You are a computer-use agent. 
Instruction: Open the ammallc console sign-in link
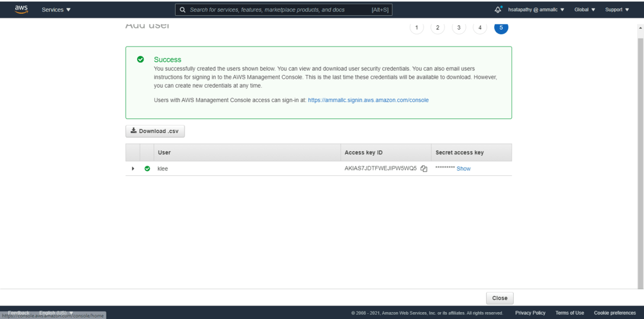pyautogui.click(x=368, y=100)
